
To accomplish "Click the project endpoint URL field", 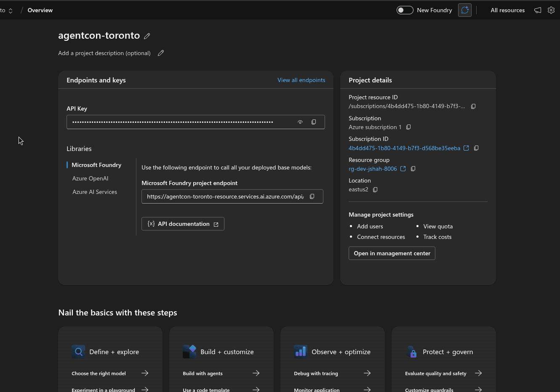I will click(232, 196).
